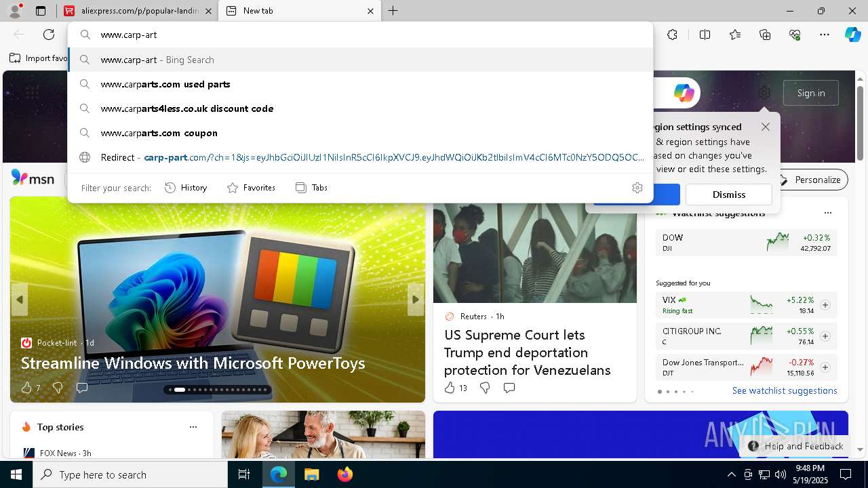The image size is (868, 488).
Task: Close the region settings popup with X
Action: point(766,127)
